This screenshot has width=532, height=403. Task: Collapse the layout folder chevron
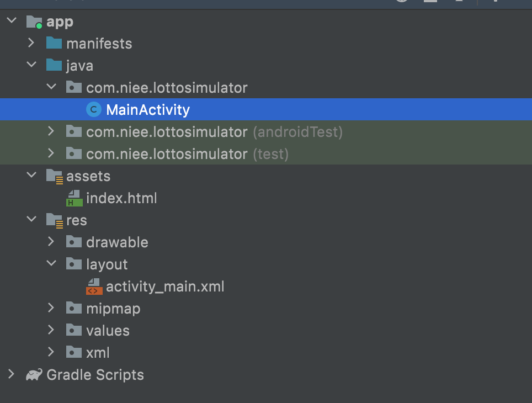tap(51, 263)
